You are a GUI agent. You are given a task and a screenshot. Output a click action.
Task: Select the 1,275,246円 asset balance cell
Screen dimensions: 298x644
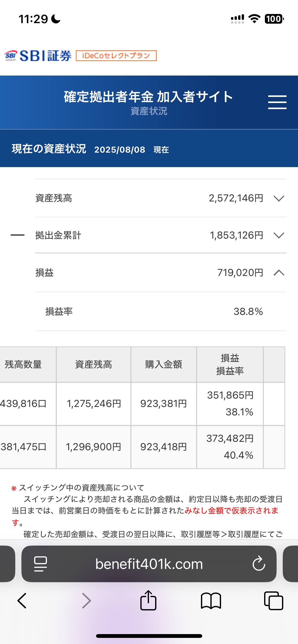(x=94, y=404)
